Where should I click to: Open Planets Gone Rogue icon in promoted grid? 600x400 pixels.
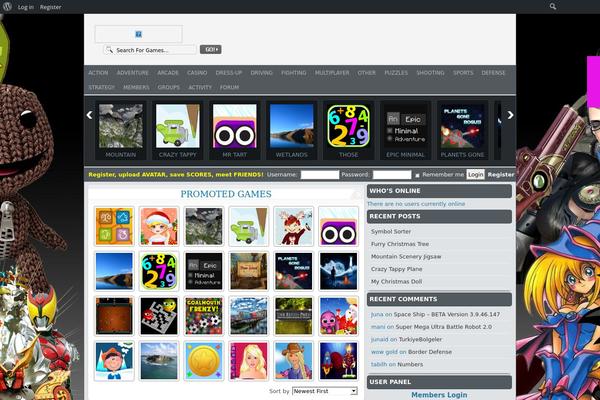coord(293,271)
